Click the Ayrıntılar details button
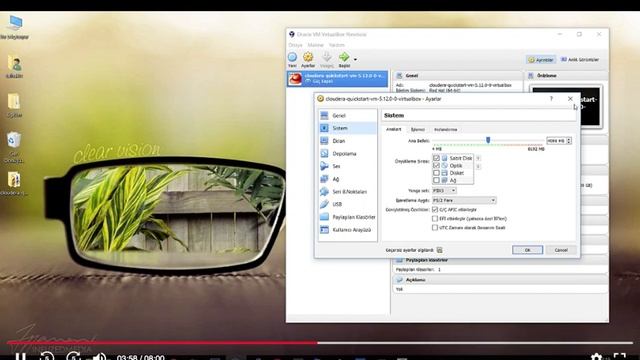640x360 pixels. (541, 60)
